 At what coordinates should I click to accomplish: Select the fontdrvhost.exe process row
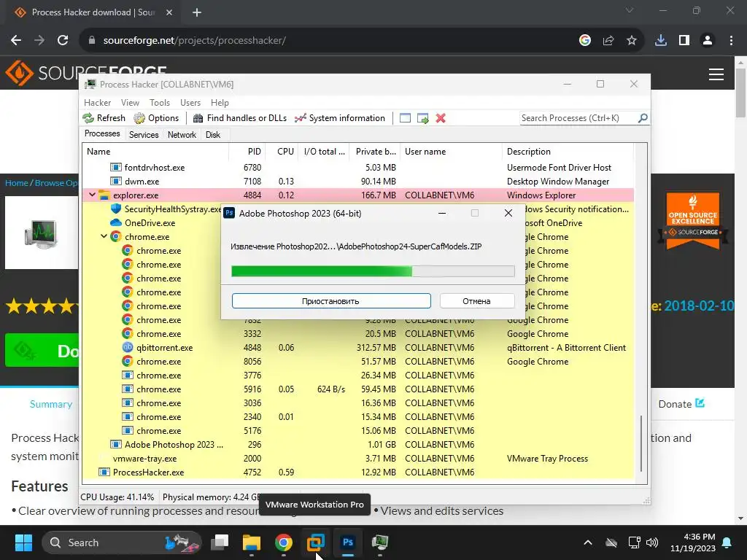(358, 167)
